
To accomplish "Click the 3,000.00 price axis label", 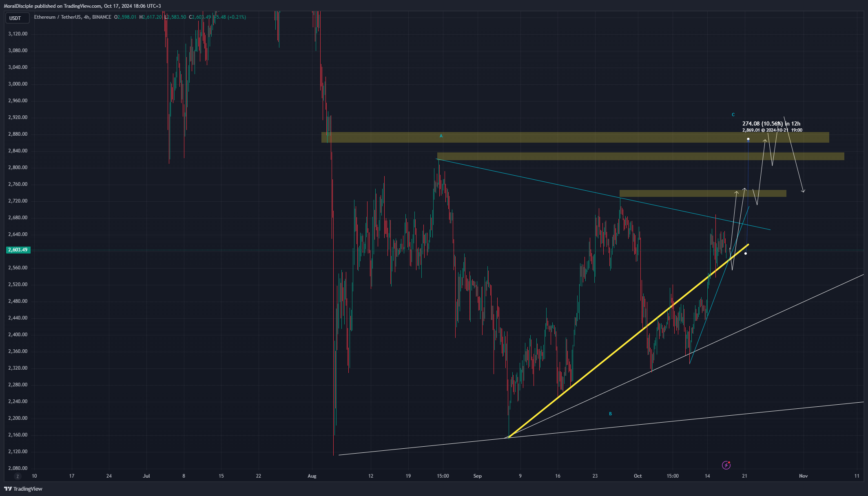I will 18,84.
